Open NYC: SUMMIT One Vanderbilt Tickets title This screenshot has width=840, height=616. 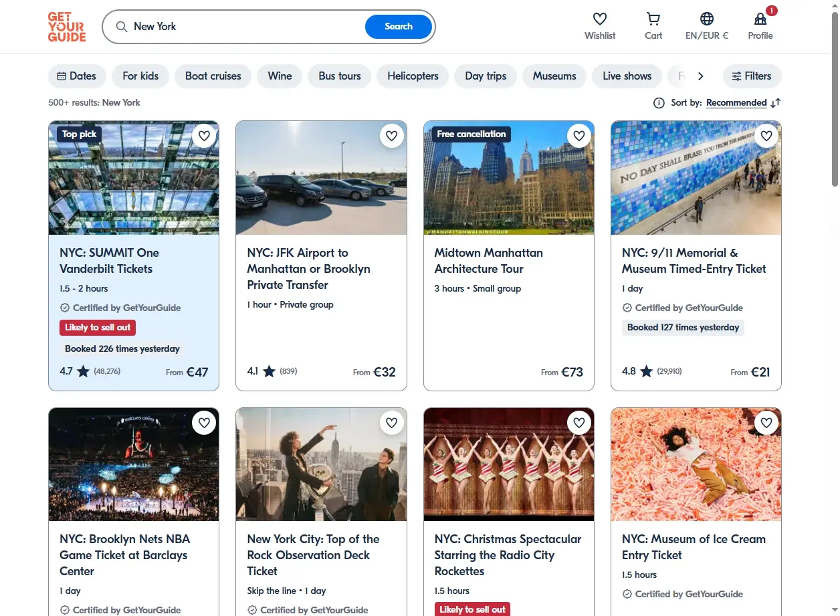coord(110,261)
